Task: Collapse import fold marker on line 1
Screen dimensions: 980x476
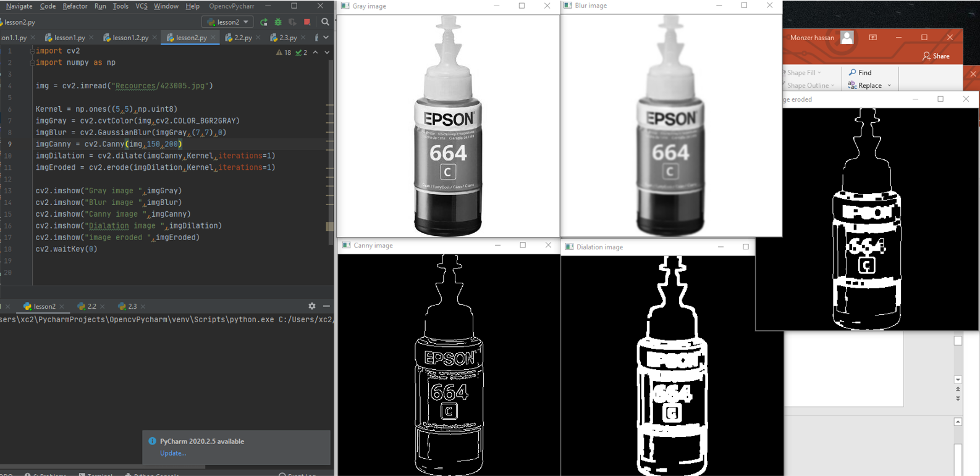Action: (32, 51)
